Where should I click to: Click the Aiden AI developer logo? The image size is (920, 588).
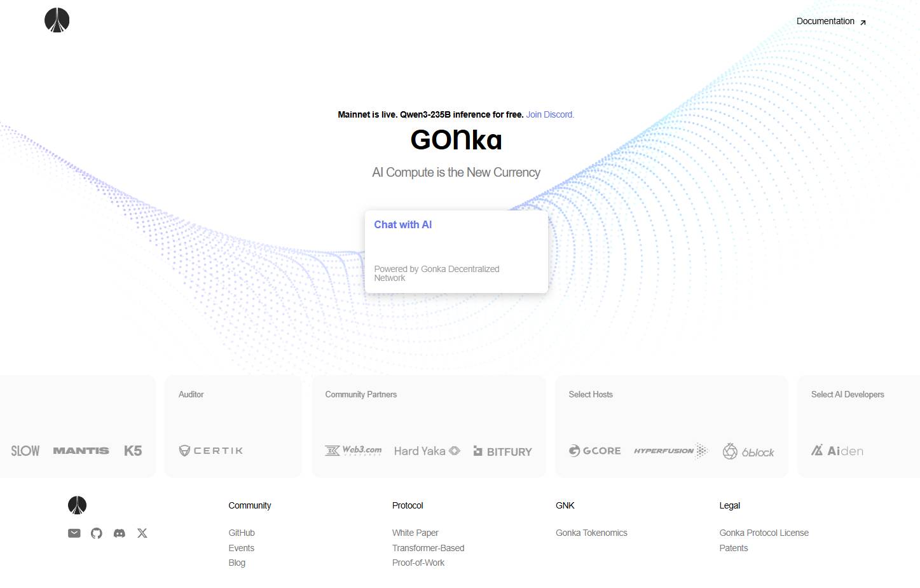click(x=837, y=451)
